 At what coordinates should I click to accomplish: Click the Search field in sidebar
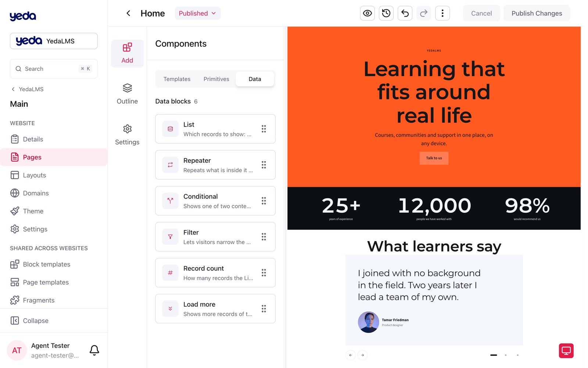coord(54,69)
